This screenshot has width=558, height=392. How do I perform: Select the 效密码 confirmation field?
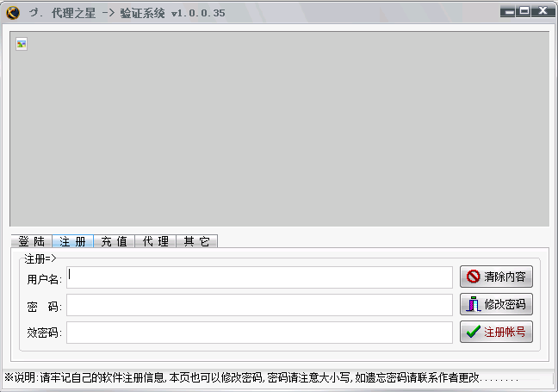pos(259,333)
